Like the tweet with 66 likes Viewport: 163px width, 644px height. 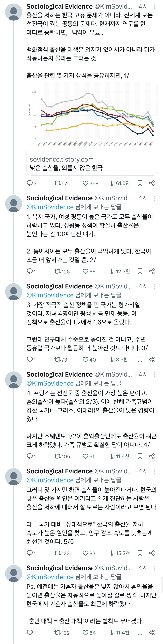(x=86, y=271)
